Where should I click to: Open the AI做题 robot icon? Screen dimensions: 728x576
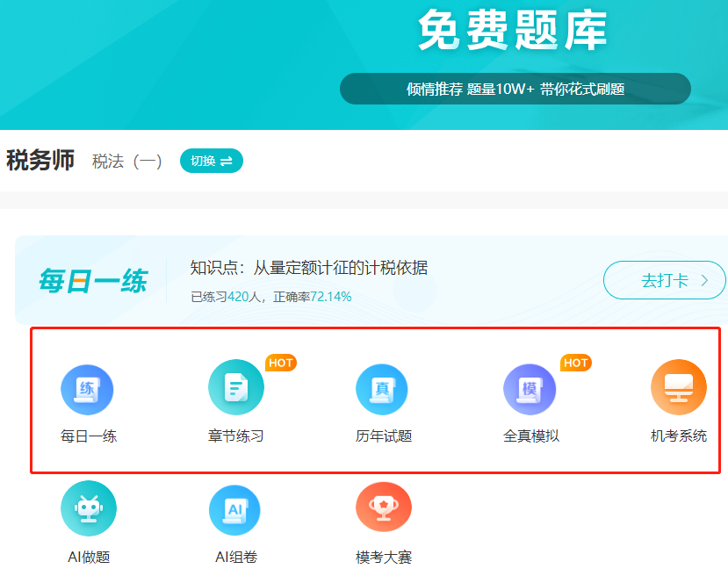coord(88,508)
